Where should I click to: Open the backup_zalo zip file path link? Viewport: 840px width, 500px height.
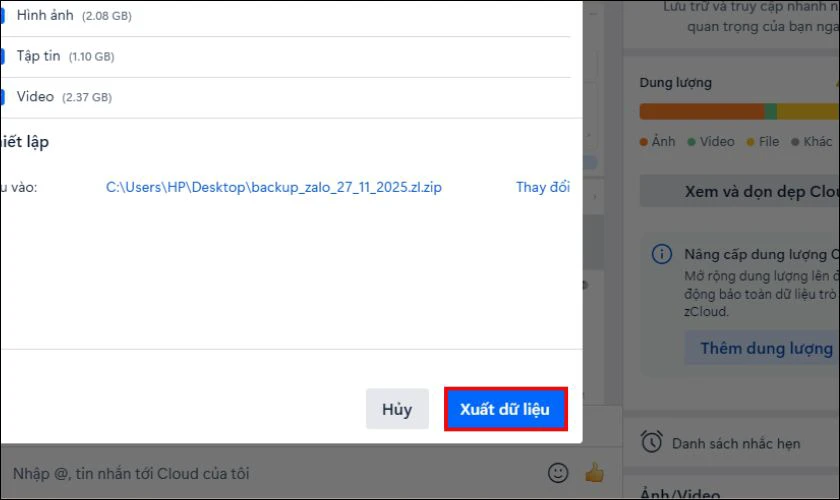pyautogui.click(x=273, y=187)
